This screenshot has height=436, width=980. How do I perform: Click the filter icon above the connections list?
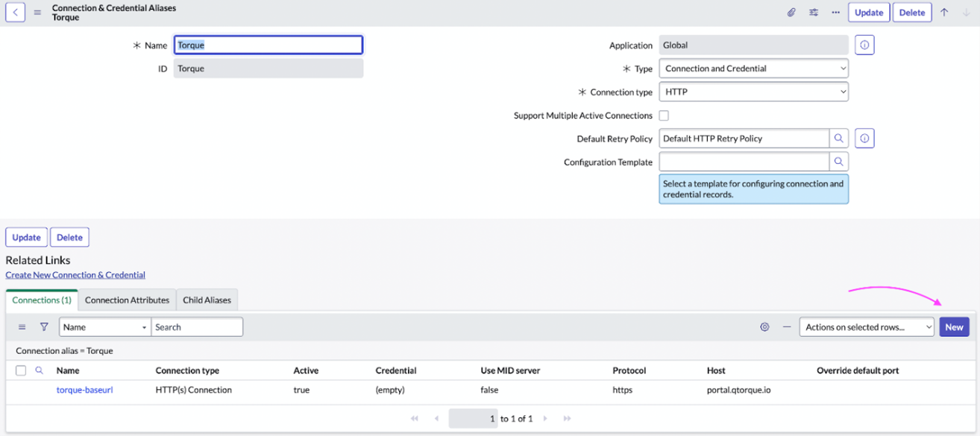pos(45,326)
